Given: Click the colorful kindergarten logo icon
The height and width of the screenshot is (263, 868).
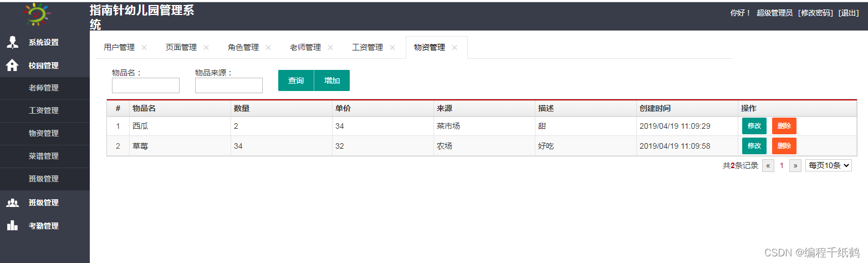Looking at the screenshot, I should point(38,14).
